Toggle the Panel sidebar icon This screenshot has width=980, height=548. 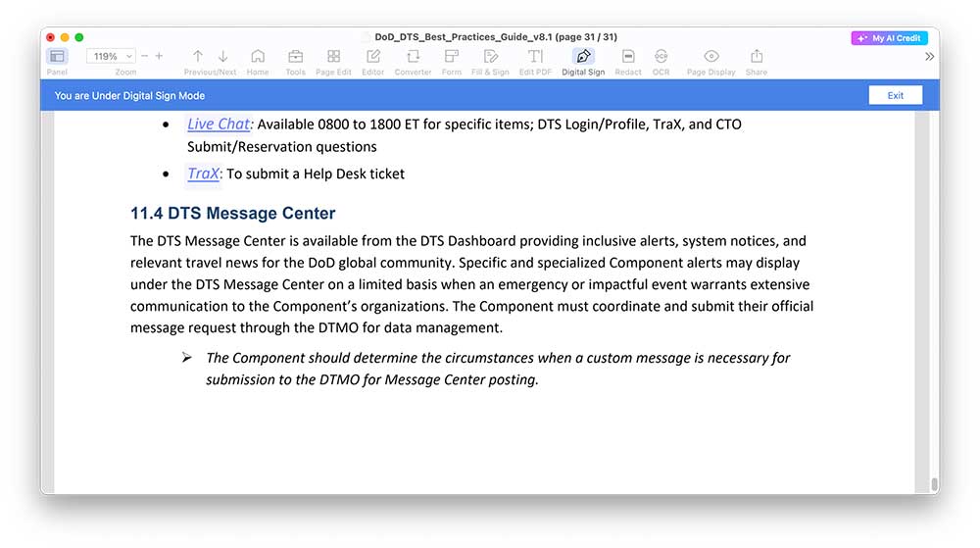(57, 56)
